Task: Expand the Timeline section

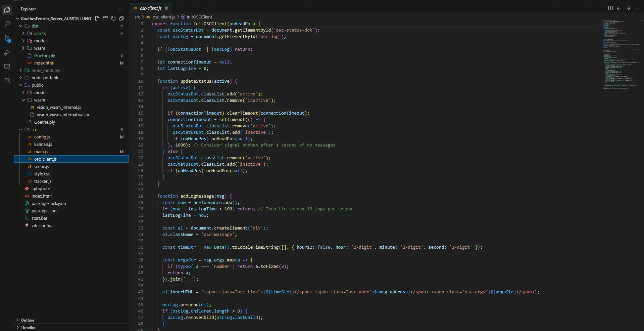Action: [71, 327]
